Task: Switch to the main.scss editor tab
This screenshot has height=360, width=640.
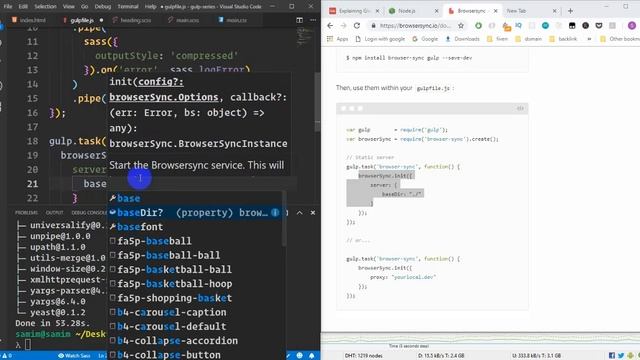Action: pos(184,20)
